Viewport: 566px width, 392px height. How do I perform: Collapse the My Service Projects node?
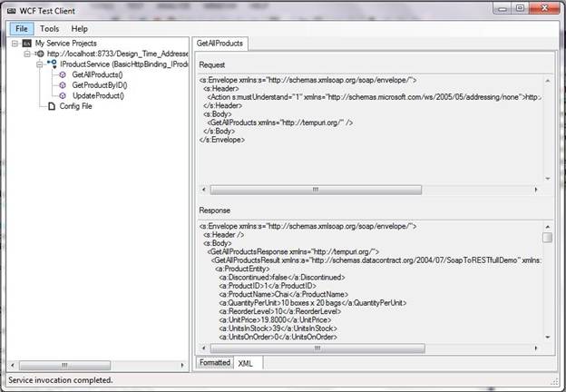tap(15, 44)
